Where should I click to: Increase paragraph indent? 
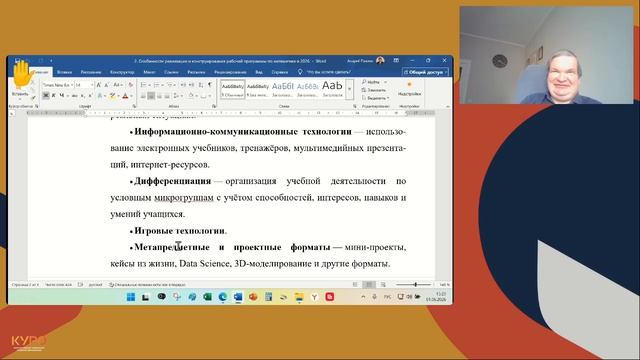(x=191, y=85)
